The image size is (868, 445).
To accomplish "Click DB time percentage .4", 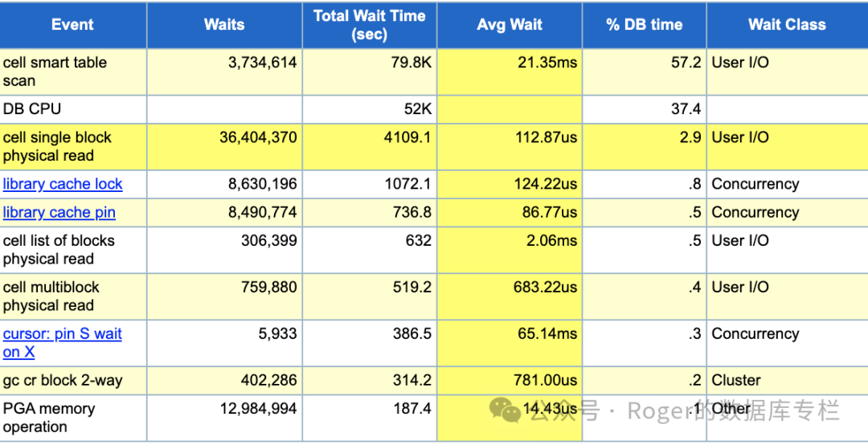I will [x=694, y=288].
